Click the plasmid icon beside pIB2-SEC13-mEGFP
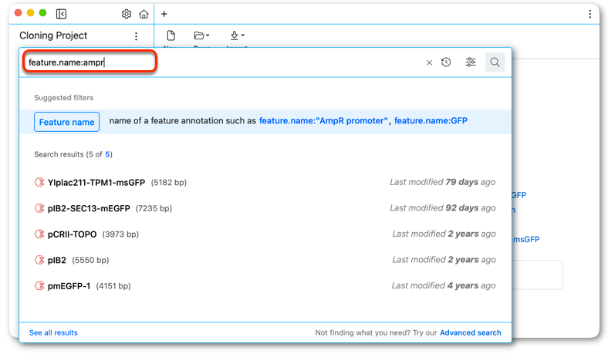Image resolution: width=608 pixels, height=364 pixels. pos(39,208)
